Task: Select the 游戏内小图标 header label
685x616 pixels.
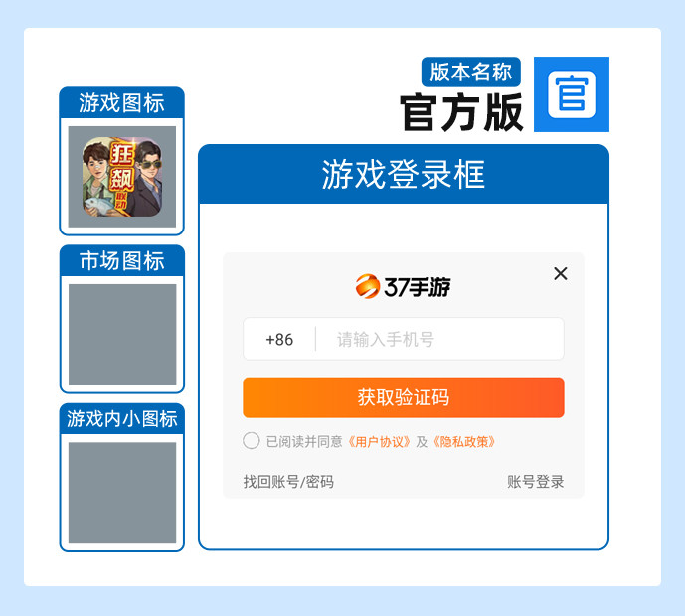Action: click(122, 419)
